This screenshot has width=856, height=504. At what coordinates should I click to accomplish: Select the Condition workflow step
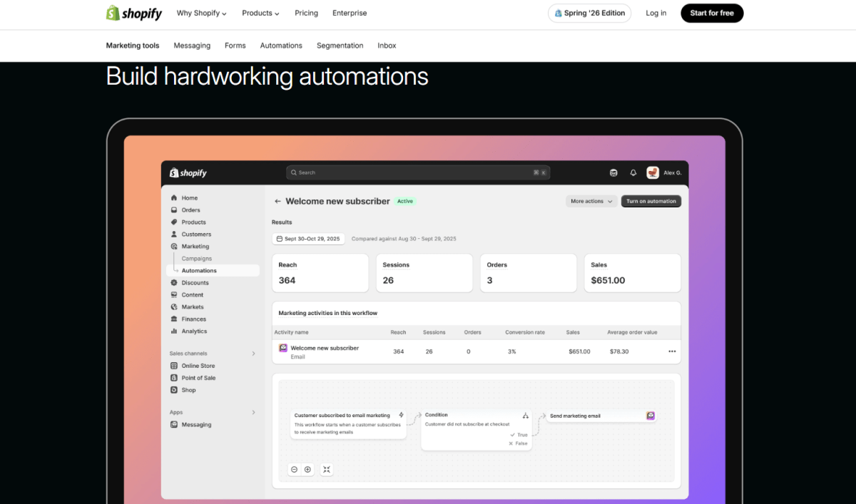click(x=477, y=429)
